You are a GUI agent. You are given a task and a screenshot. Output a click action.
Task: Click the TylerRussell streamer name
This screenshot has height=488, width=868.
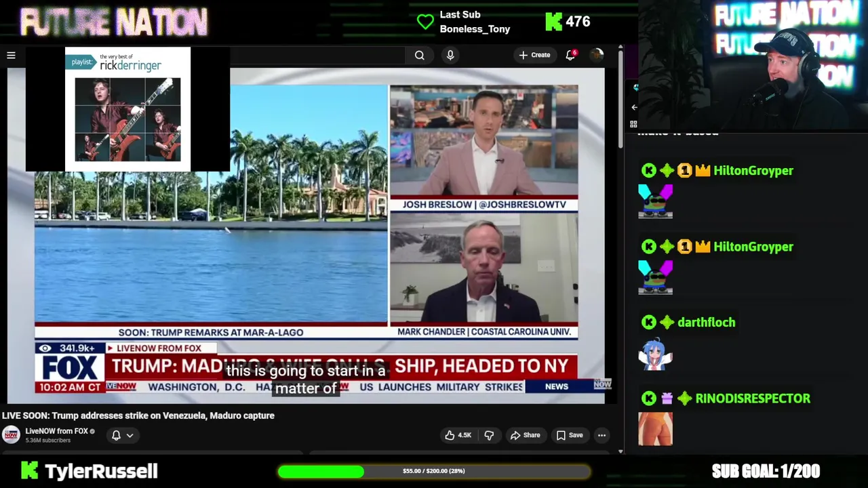click(101, 471)
